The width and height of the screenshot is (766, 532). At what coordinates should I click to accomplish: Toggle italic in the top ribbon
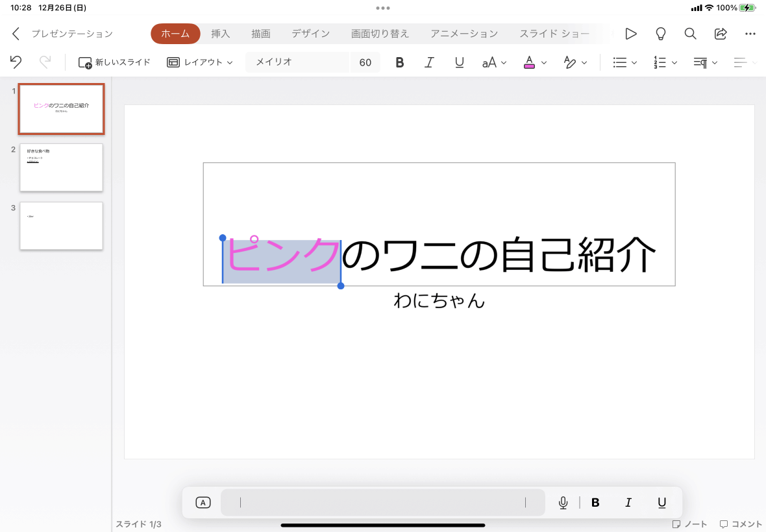429,62
